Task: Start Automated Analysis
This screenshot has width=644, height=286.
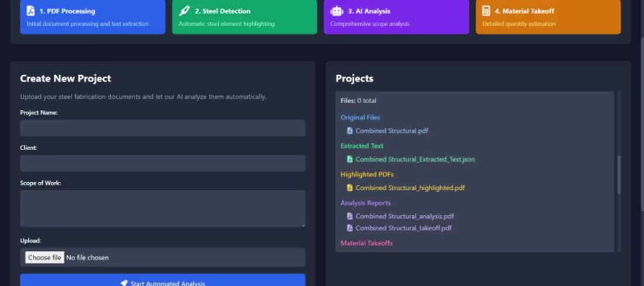Action: point(163,280)
